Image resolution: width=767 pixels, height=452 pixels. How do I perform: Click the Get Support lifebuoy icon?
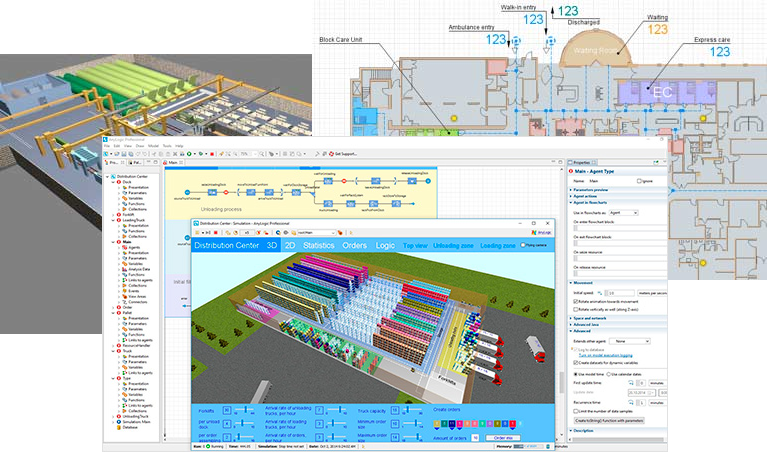coord(332,154)
